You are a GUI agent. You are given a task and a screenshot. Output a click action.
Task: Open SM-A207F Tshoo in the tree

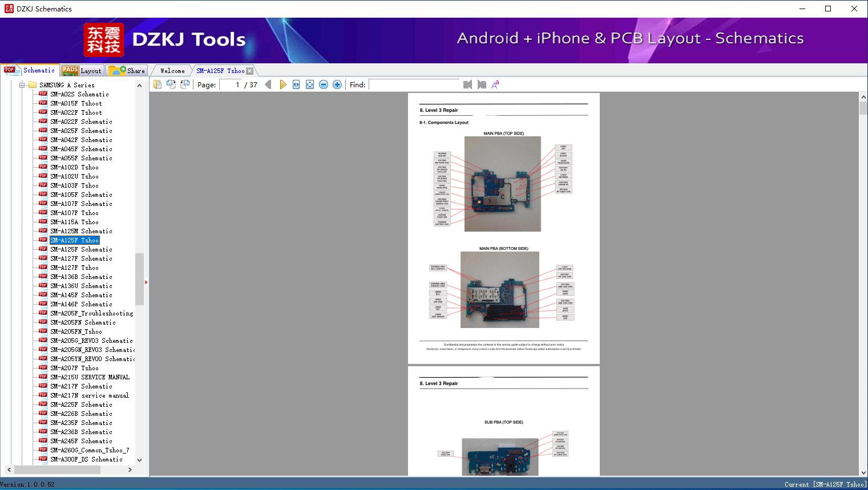pos(74,368)
